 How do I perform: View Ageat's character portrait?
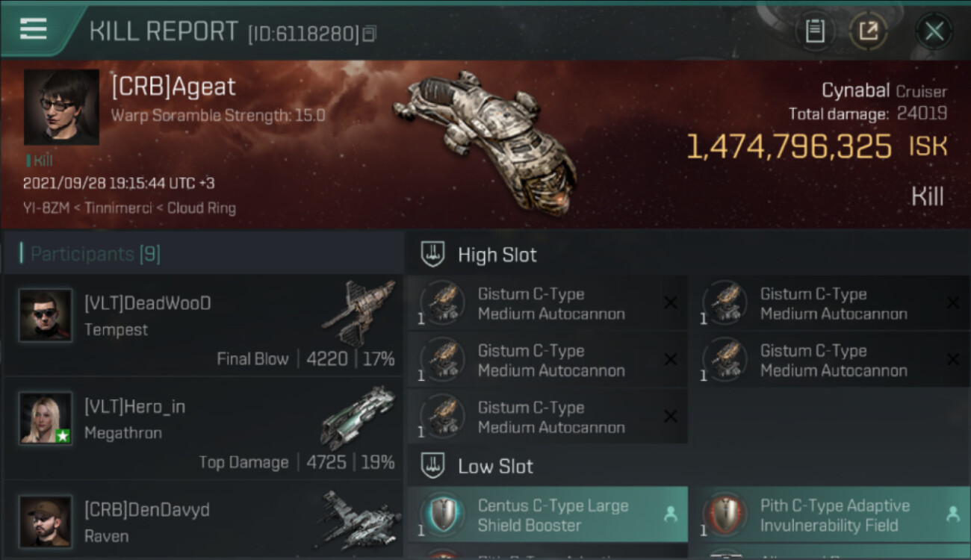click(x=61, y=107)
